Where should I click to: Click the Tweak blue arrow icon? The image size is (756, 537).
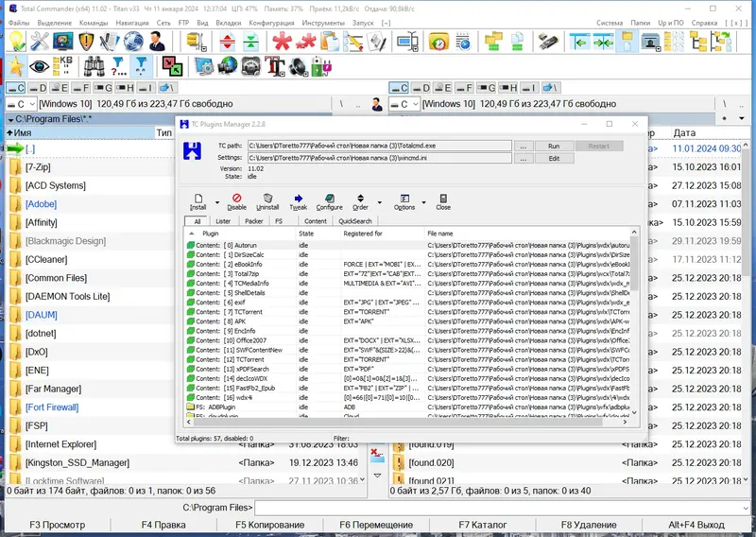(x=298, y=201)
